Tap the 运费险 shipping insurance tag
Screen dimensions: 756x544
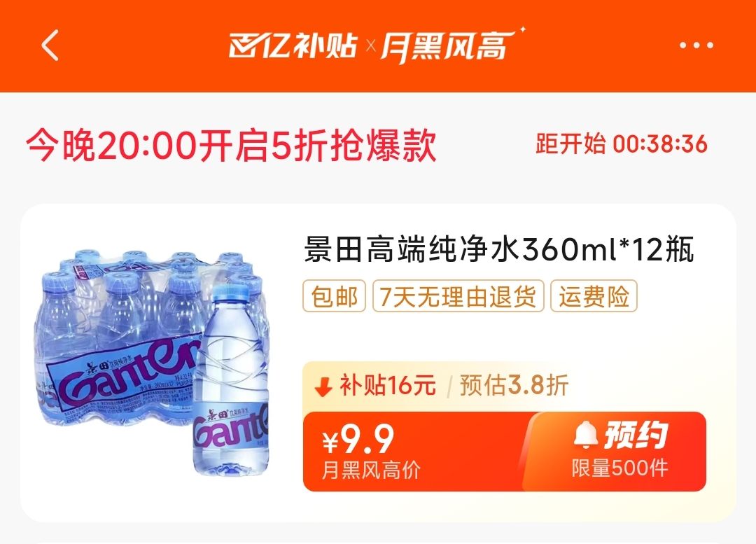594,295
